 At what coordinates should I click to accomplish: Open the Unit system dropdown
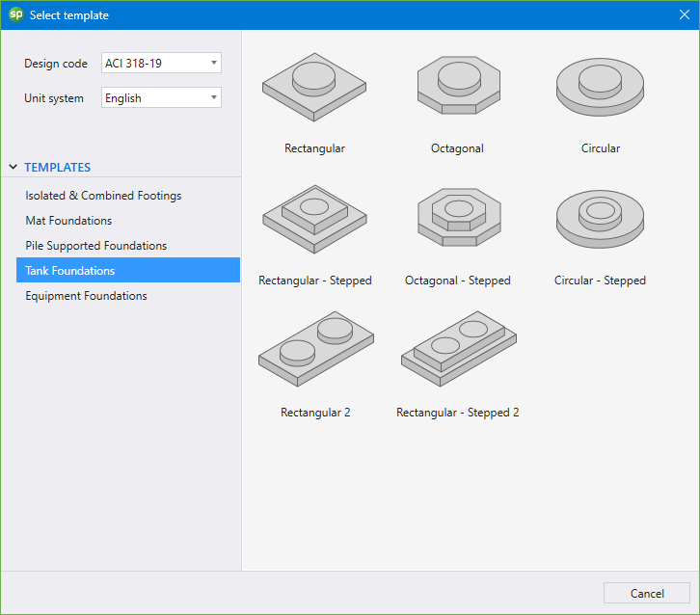click(161, 98)
